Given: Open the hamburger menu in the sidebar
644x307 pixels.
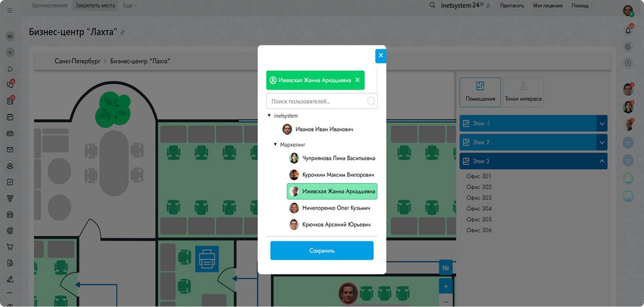Looking at the screenshot, I should coord(10,10).
